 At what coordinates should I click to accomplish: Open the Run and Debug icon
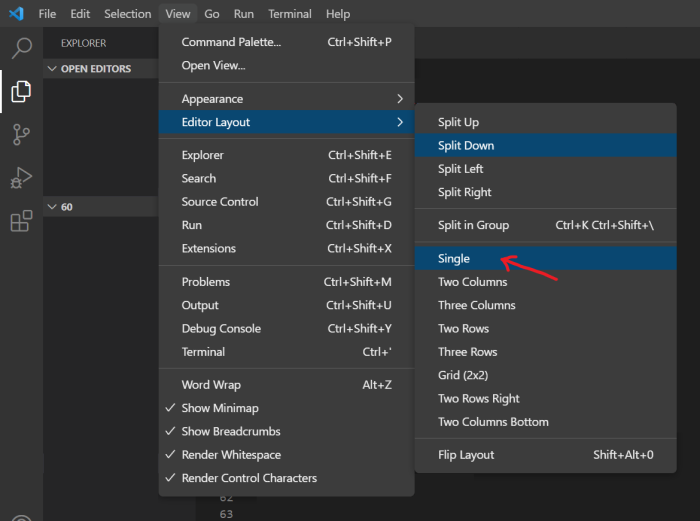click(21, 178)
